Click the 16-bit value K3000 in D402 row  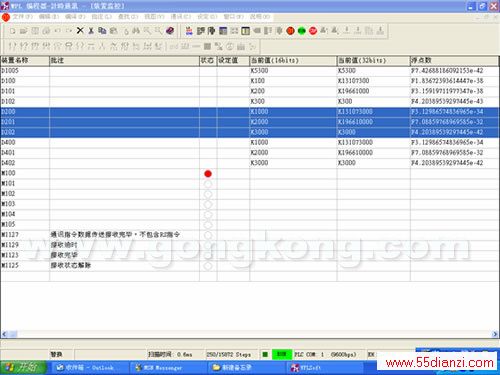coord(259,163)
